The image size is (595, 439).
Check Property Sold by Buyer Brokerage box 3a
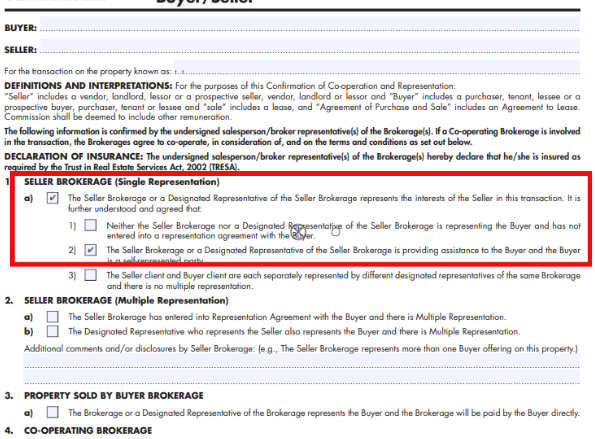click(x=52, y=412)
